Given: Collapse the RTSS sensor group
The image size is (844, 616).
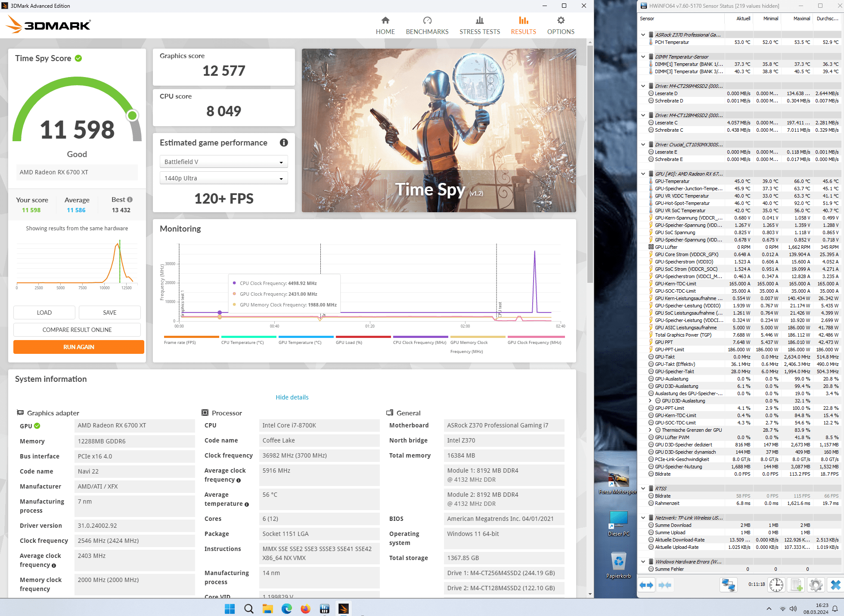Looking at the screenshot, I should tap(643, 489).
